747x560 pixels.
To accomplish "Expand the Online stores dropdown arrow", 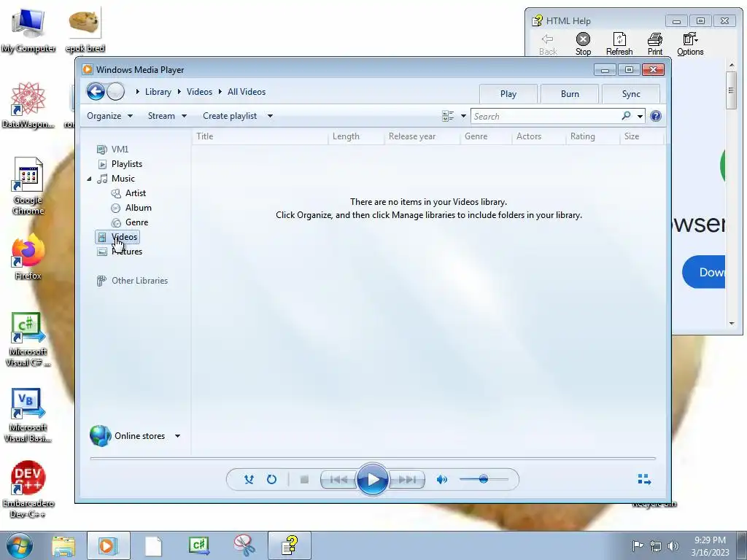I will pyautogui.click(x=177, y=436).
